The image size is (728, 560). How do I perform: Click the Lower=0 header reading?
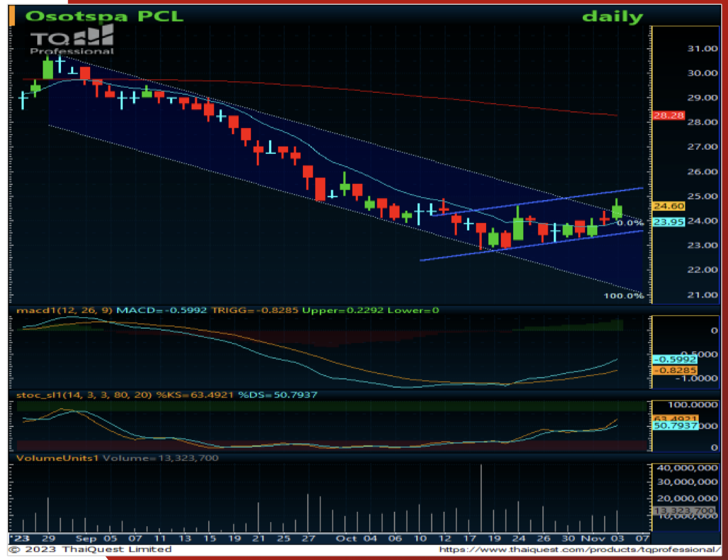pos(413,311)
